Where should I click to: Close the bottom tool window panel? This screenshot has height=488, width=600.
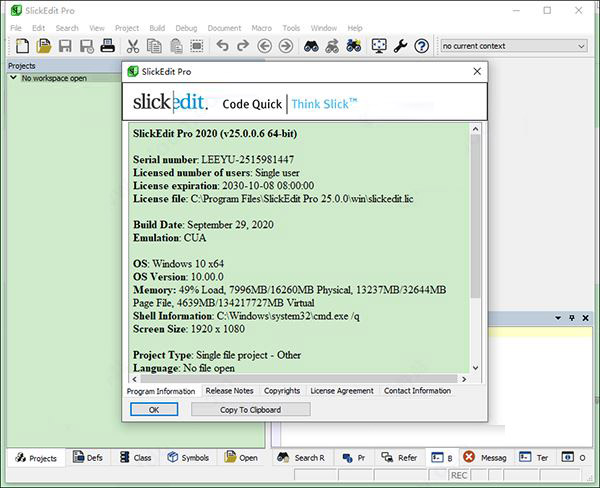coord(585,318)
